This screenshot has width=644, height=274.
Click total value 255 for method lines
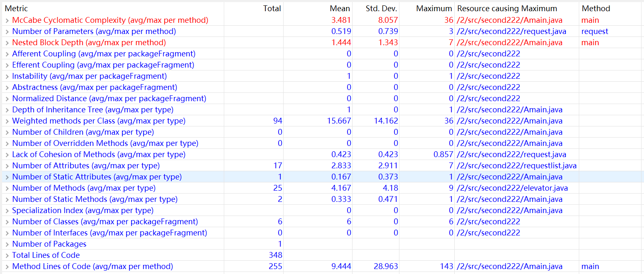275,266
